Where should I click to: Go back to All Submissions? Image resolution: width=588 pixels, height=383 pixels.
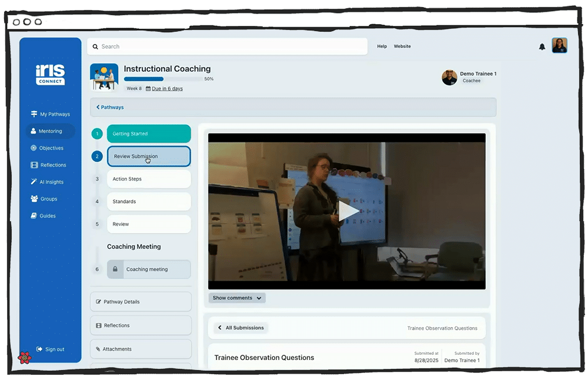(241, 328)
